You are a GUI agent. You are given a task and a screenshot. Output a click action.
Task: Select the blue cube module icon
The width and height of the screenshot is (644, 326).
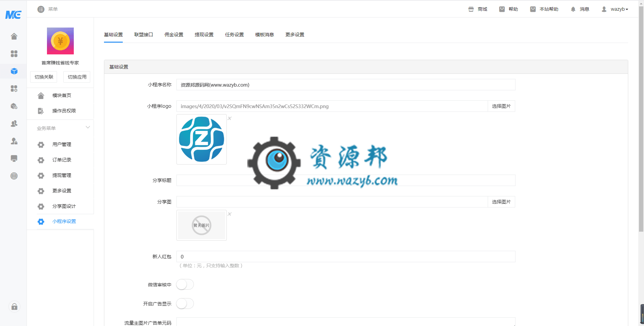pos(14,71)
